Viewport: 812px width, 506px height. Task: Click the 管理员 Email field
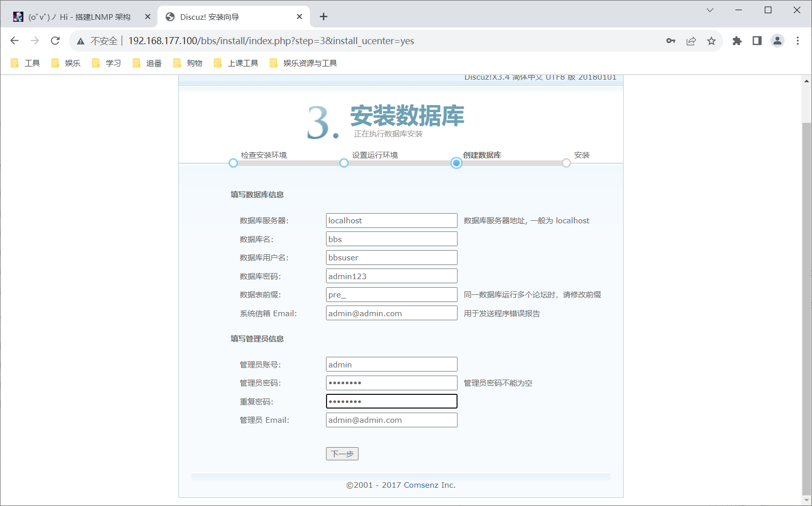392,420
